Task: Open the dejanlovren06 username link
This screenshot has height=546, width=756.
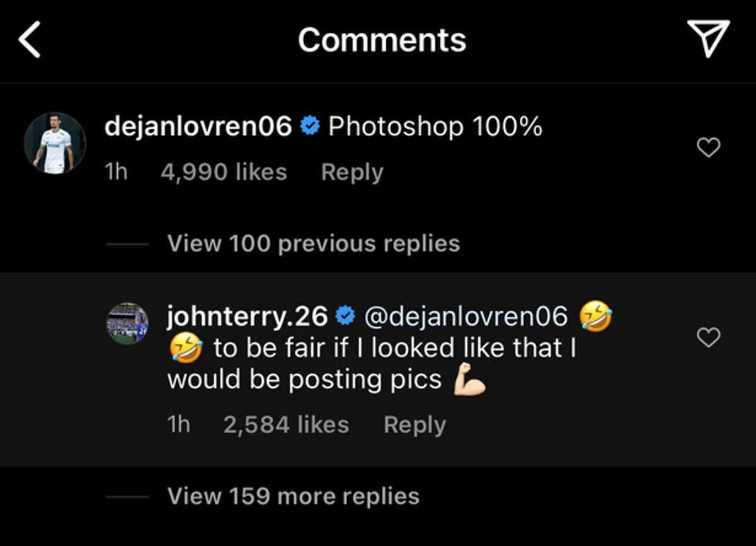Action: [198, 127]
